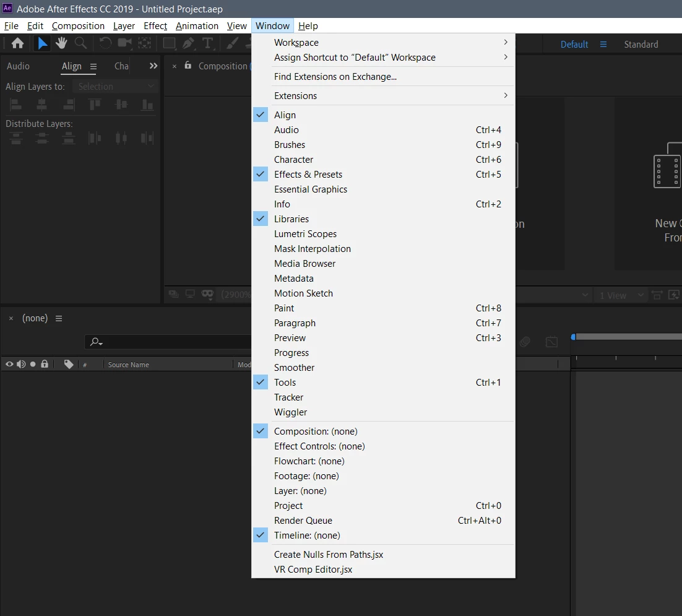Select the Rotation tool
This screenshot has height=616, width=682.
tap(105, 43)
